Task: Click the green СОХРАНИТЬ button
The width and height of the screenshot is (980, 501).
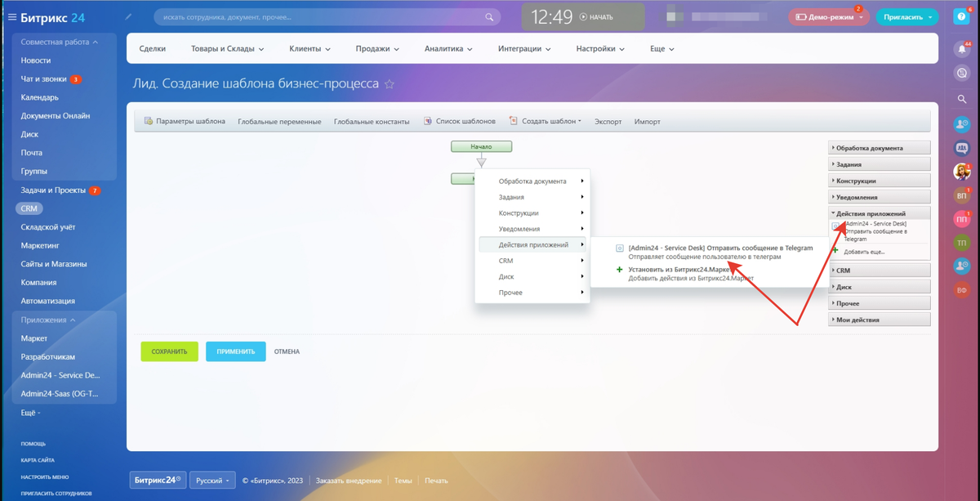Action: tap(169, 351)
